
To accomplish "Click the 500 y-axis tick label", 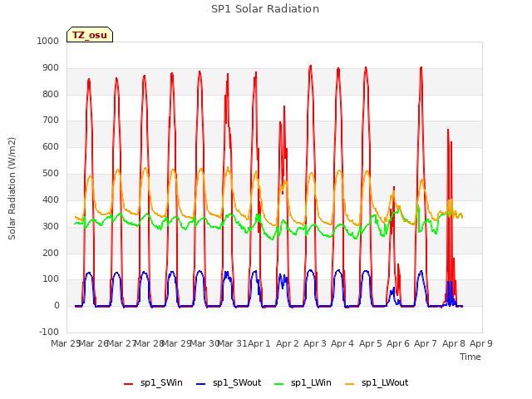I will click(51, 174).
